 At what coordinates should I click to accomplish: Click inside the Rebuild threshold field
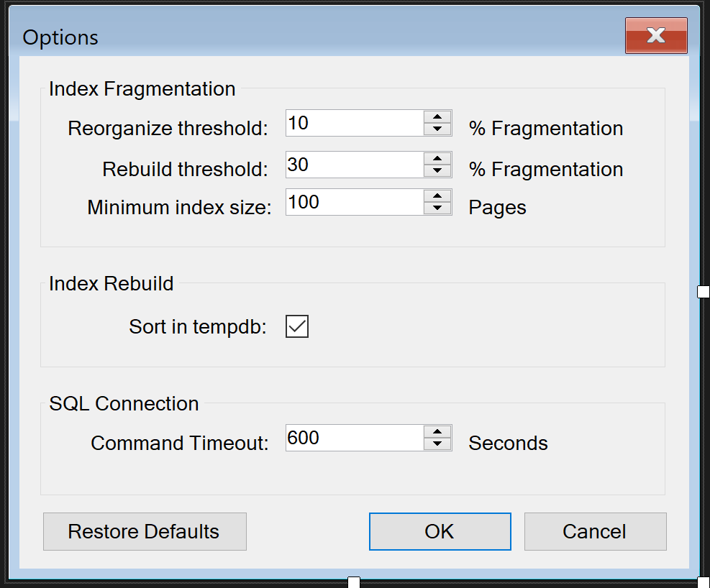(355, 165)
